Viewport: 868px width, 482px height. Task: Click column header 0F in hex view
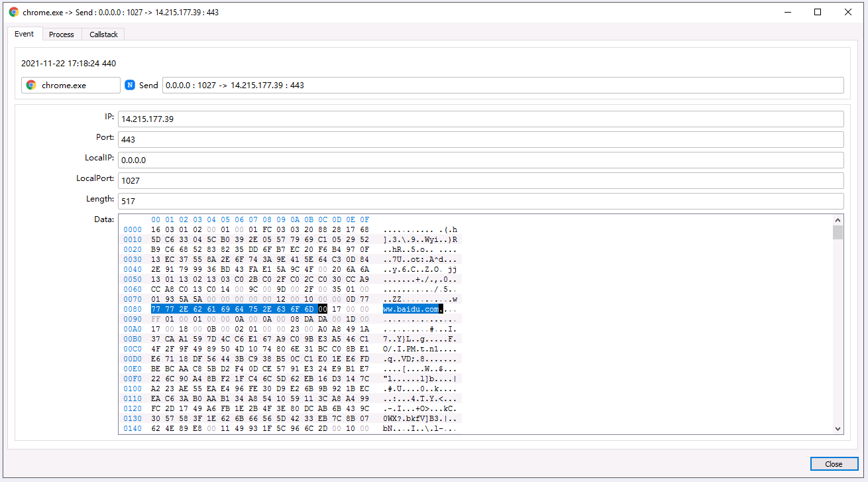tap(364, 219)
